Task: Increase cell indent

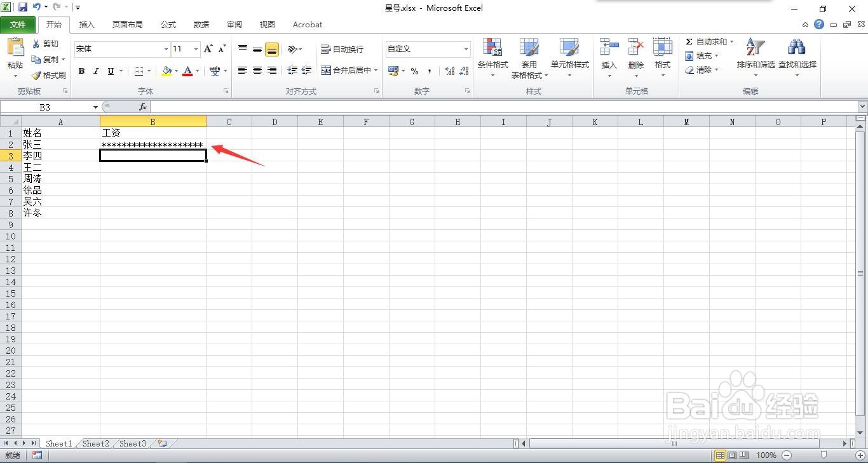Action: pos(307,70)
